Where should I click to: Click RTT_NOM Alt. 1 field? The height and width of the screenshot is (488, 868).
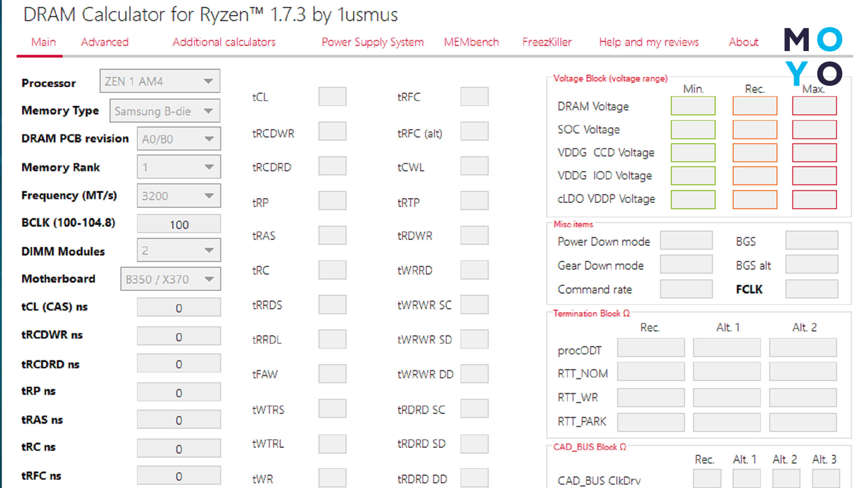727,371
